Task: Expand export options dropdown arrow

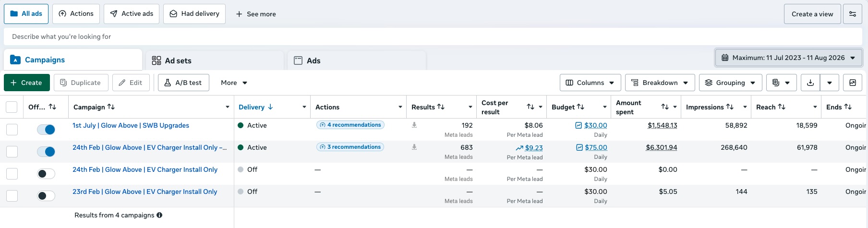Action: pyautogui.click(x=830, y=83)
